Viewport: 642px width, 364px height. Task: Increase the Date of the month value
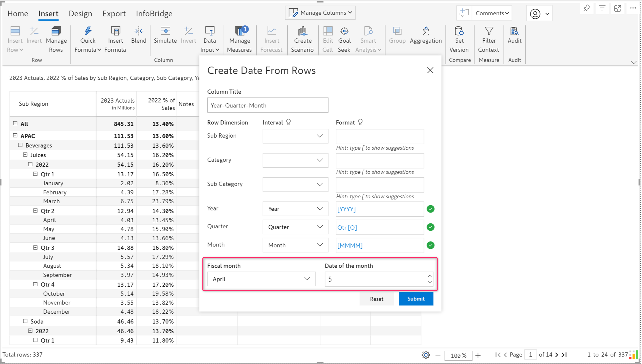click(x=429, y=276)
